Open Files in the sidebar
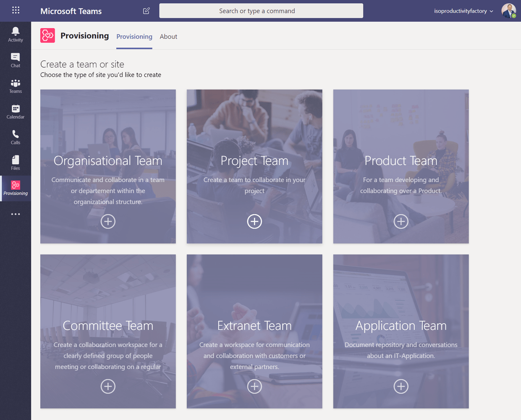521x420 pixels. [x=16, y=163]
